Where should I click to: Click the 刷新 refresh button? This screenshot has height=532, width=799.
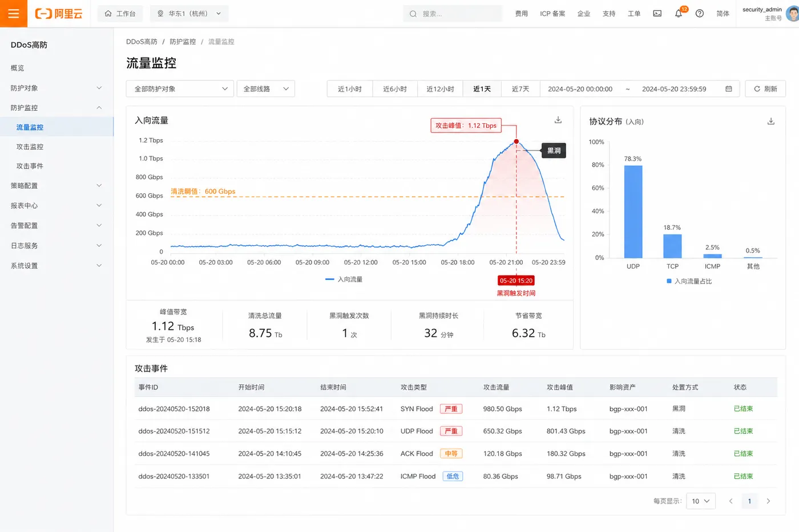click(765, 89)
